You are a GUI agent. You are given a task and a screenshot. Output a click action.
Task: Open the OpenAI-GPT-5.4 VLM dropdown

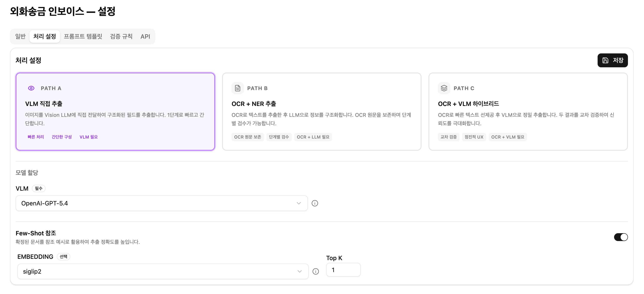click(162, 203)
